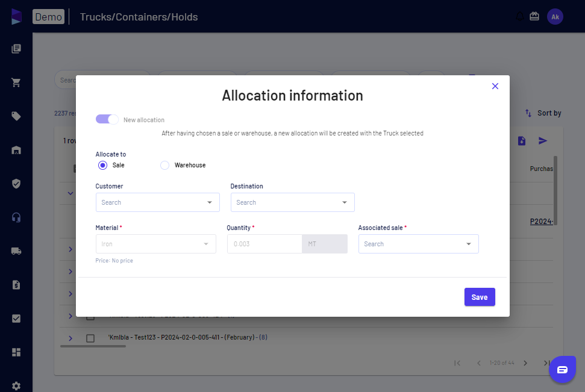
Task: Open the documents library sidebar icon
Action: [16, 49]
